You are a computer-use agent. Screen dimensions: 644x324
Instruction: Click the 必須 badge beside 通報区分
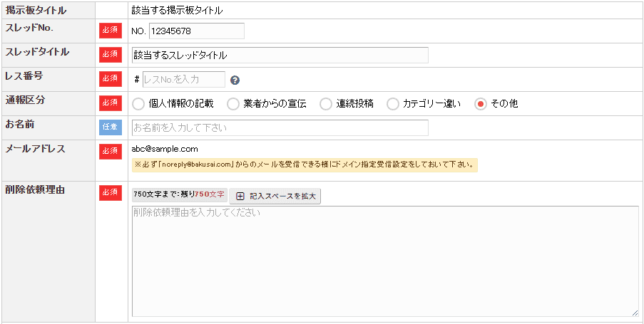pos(111,103)
